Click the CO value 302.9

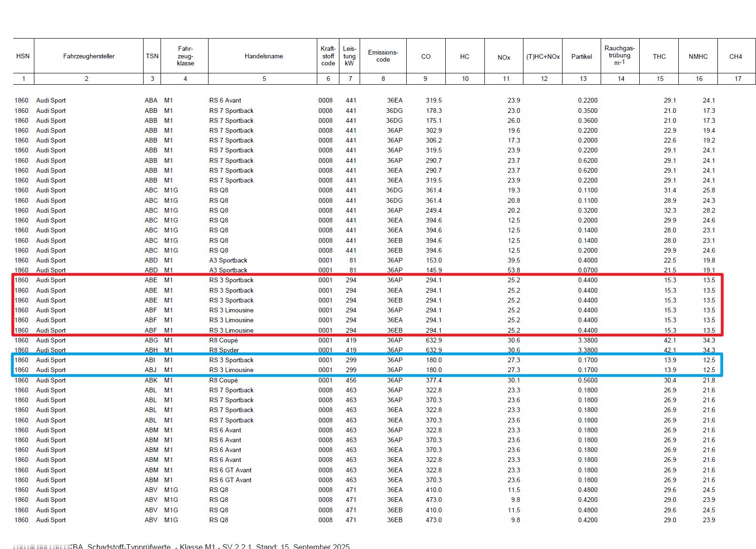(434, 130)
